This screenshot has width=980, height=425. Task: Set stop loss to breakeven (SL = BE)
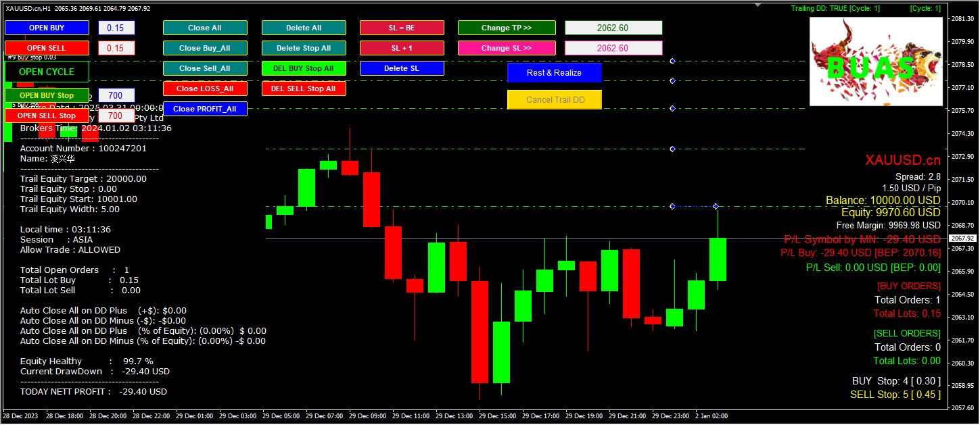402,28
